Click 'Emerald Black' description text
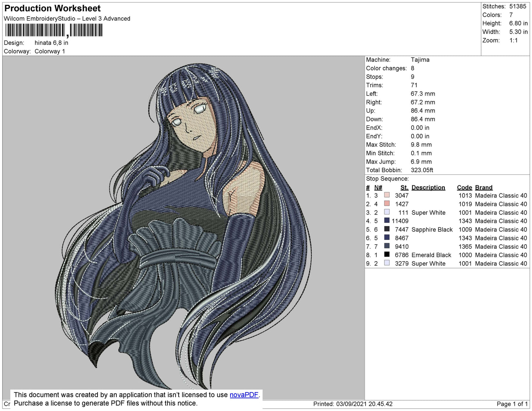The image size is (532, 411). pyautogui.click(x=431, y=255)
